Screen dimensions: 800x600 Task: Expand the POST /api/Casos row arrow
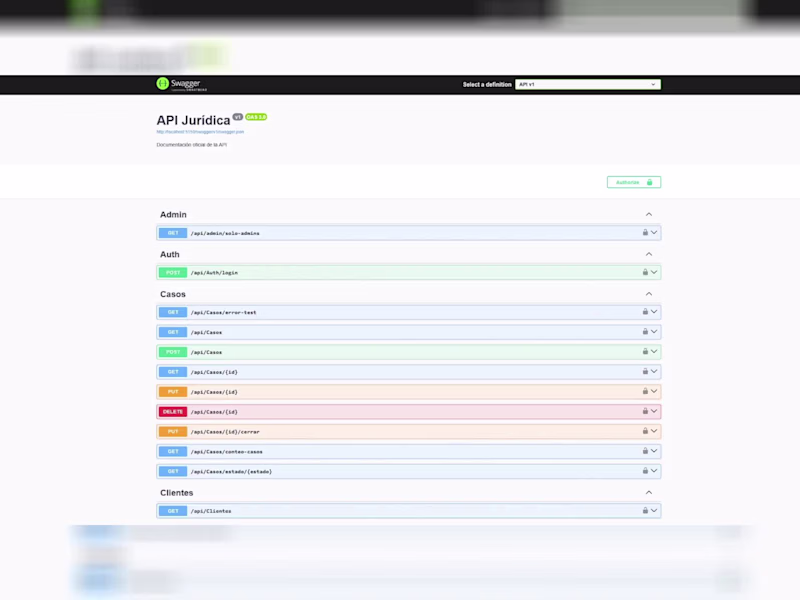(654, 352)
